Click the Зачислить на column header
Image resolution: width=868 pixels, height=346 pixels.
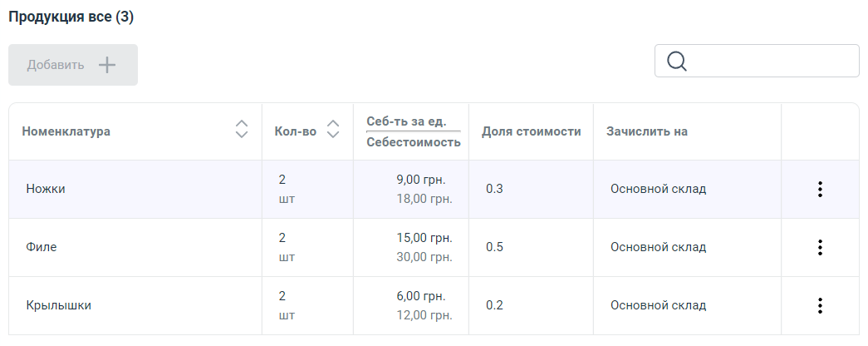647,131
